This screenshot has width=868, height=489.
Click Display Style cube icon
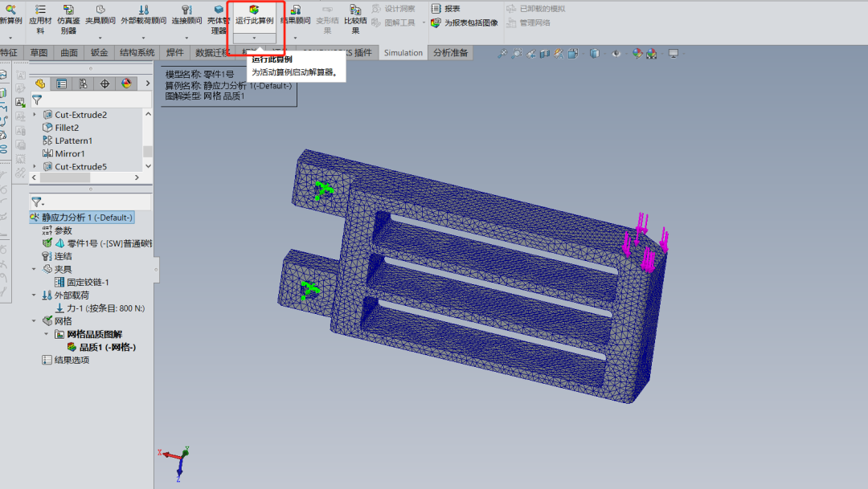point(594,53)
